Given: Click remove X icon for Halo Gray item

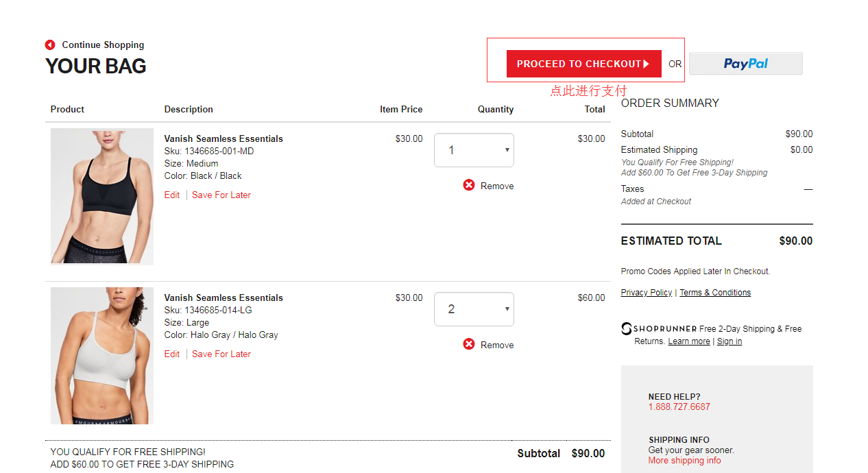Looking at the screenshot, I should (x=469, y=344).
